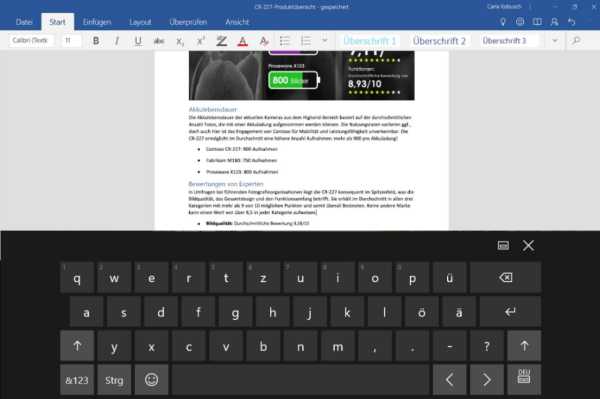The image size is (600, 399).
Task: Open the emoji keyboard
Action: [152, 380]
